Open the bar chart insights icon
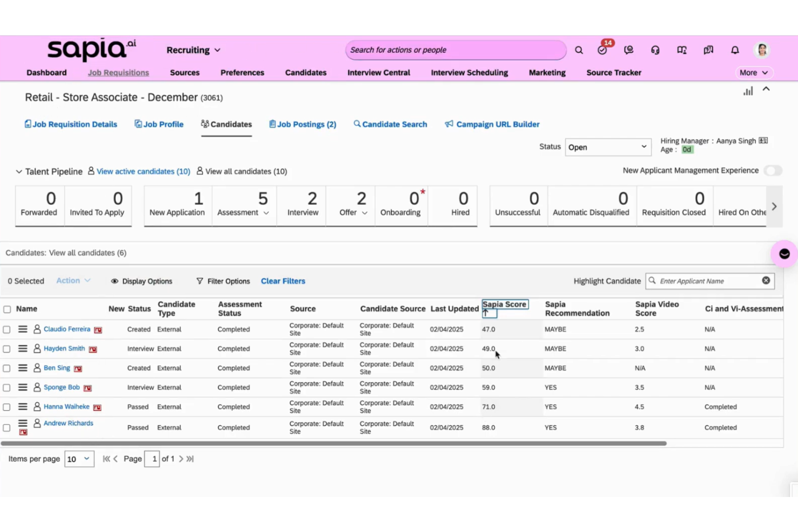The width and height of the screenshot is (798, 532). point(748,91)
